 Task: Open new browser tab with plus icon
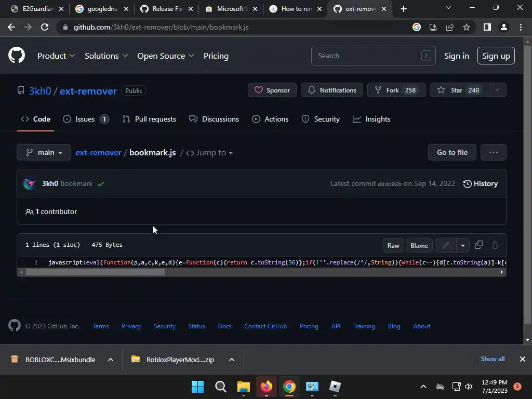pyautogui.click(x=403, y=9)
